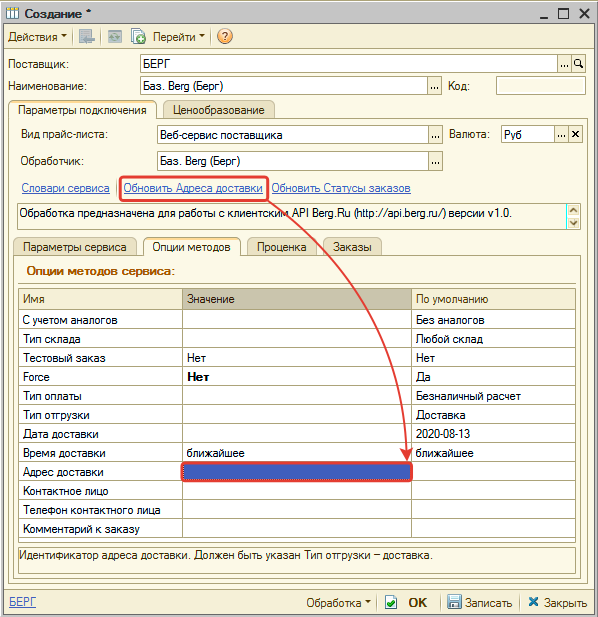Switch to the Проценка tab
Viewport: 598px width, 617px height.
[282, 247]
